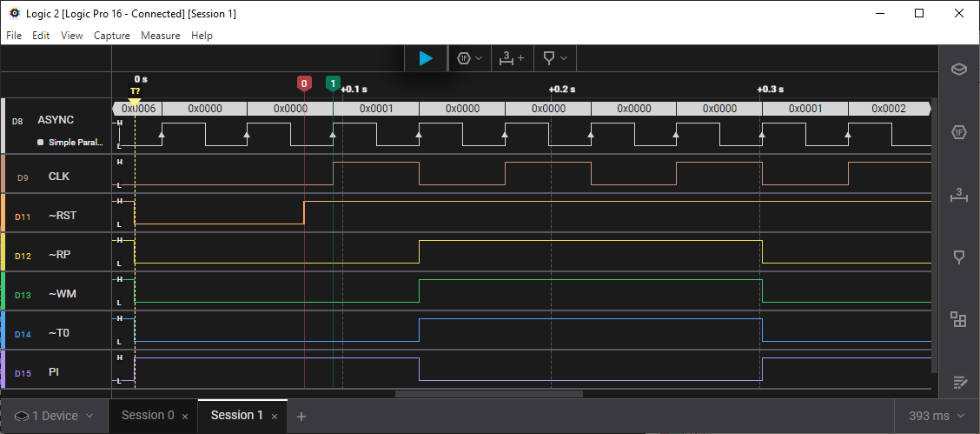The width and height of the screenshot is (980, 434).
Task: Add a measurement from top toolbar
Action: pyautogui.click(x=511, y=58)
